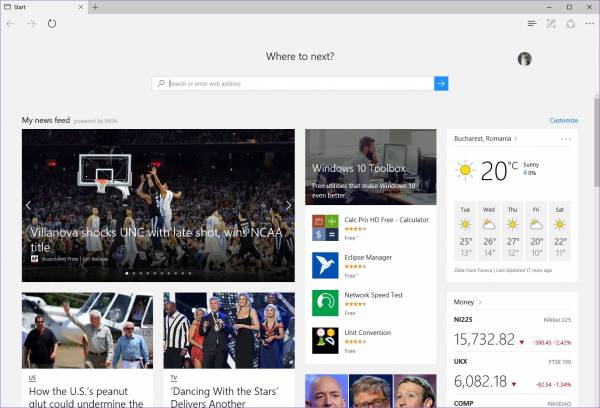The width and height of the screenshot is (600, 408).
Task: Open Calc Pro HD Free app icon
Action: coord(325,228)
